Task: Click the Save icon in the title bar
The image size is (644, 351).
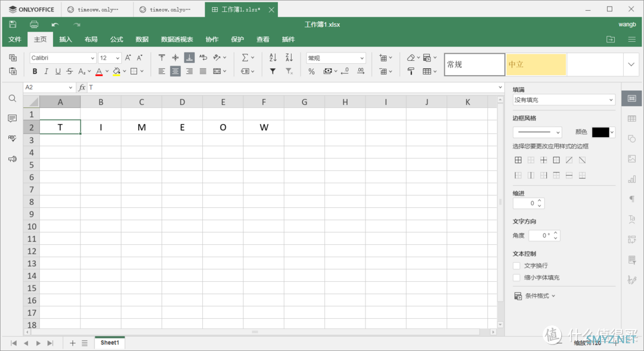Action: click(13, 24)
